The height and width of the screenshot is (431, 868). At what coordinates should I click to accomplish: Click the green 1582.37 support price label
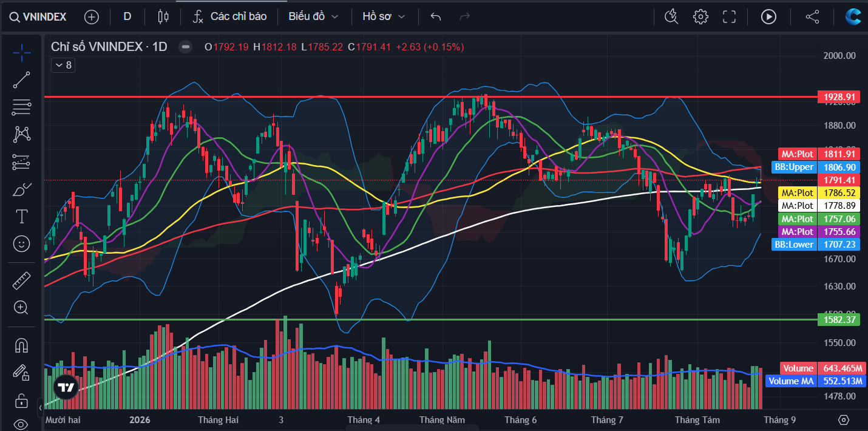tap(838, 319)
